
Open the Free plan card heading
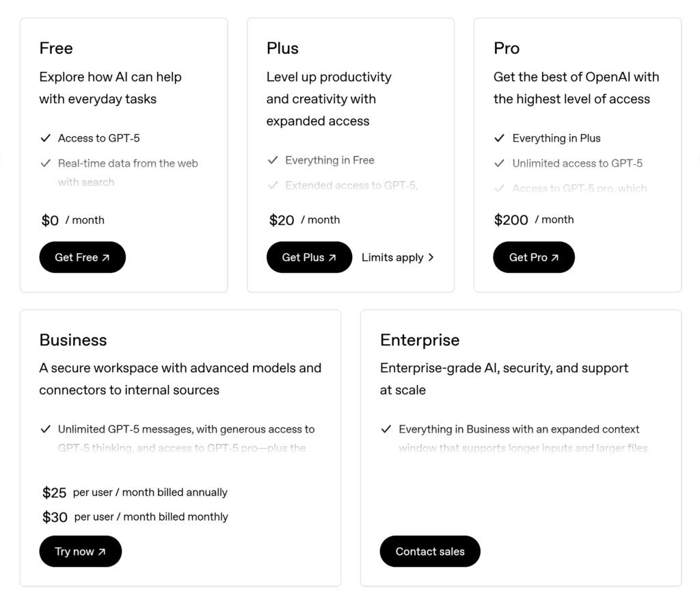point(55,49)
